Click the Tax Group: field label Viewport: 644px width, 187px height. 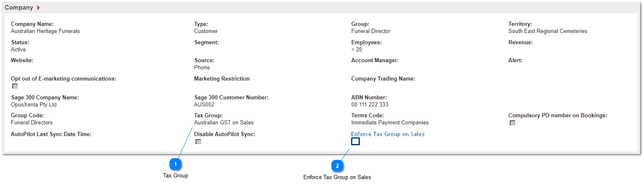(x=208, y=116)
